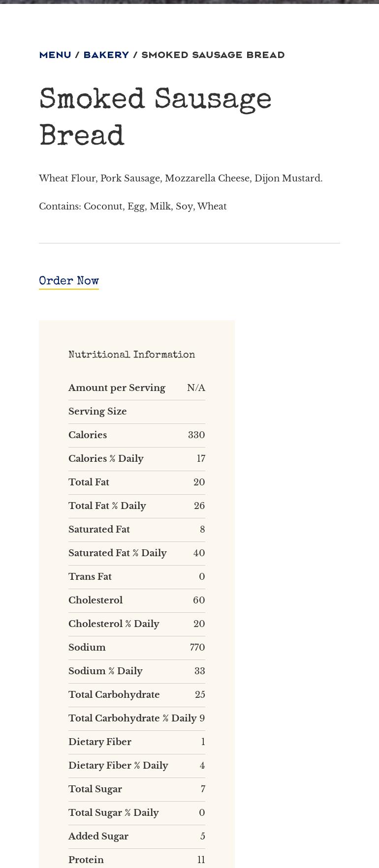Click the Protein row label
This screenshot has height=868, width=379.
[86, 860]
